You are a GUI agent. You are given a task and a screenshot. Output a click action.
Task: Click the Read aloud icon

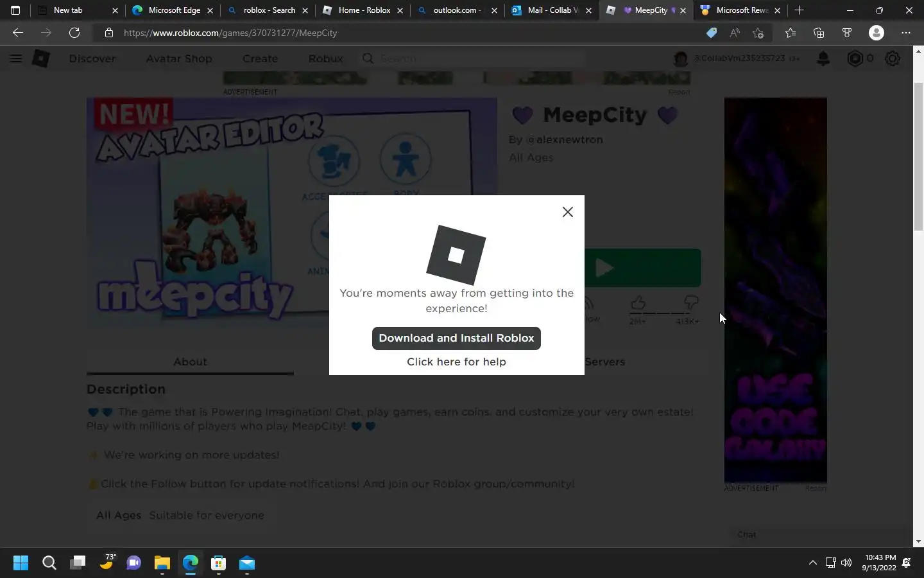[735, 33]
